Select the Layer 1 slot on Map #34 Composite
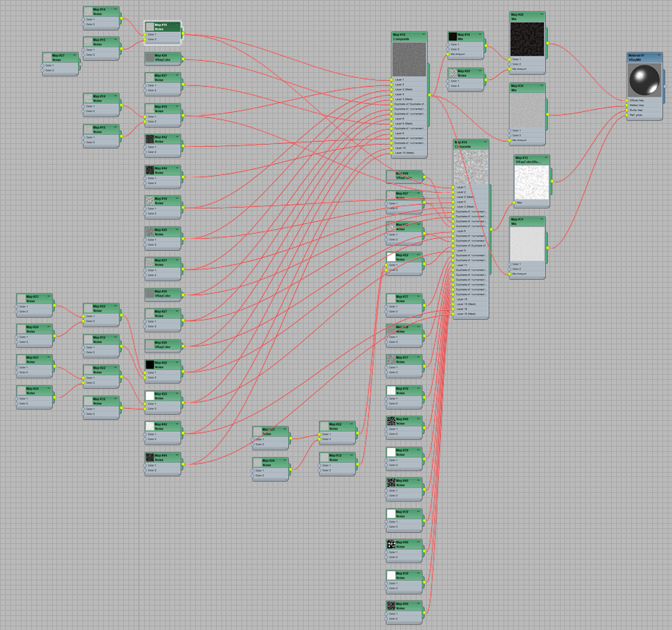 pyautogui.click(x=458, y=187)
